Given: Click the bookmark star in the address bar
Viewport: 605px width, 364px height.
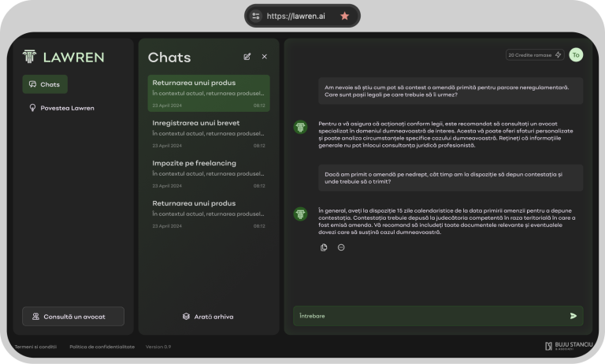Looking at the screenshot, I should (344, 16).
